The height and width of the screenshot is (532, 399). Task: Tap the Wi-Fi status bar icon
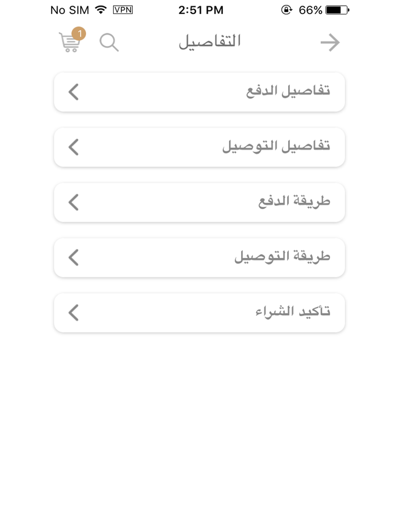[x=101, y=10]
